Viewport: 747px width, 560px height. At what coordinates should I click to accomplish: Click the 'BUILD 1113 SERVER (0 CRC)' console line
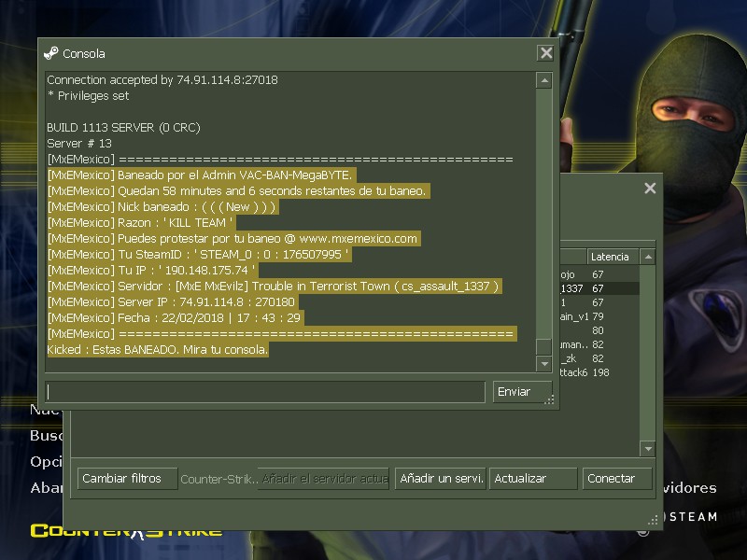click(x=123, y=128)
